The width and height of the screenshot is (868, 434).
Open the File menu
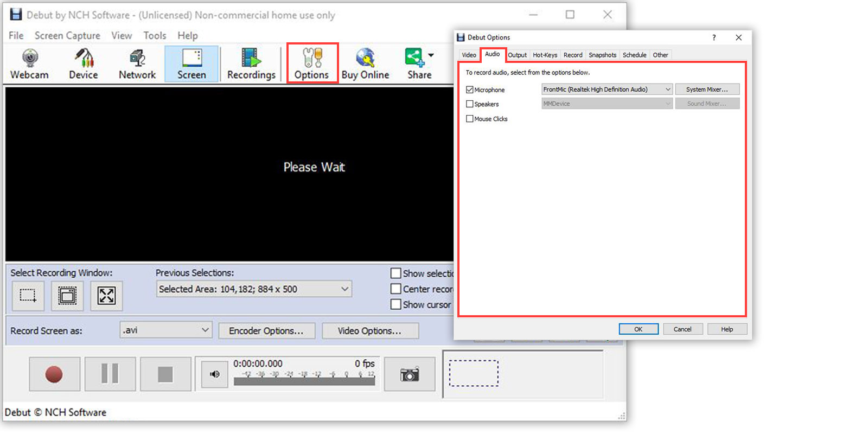16,35
